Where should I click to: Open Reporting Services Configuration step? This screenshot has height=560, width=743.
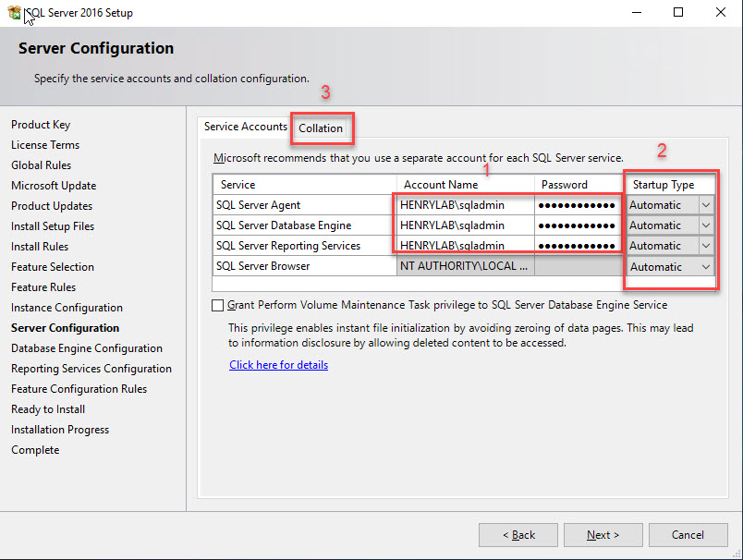point(91,368)
